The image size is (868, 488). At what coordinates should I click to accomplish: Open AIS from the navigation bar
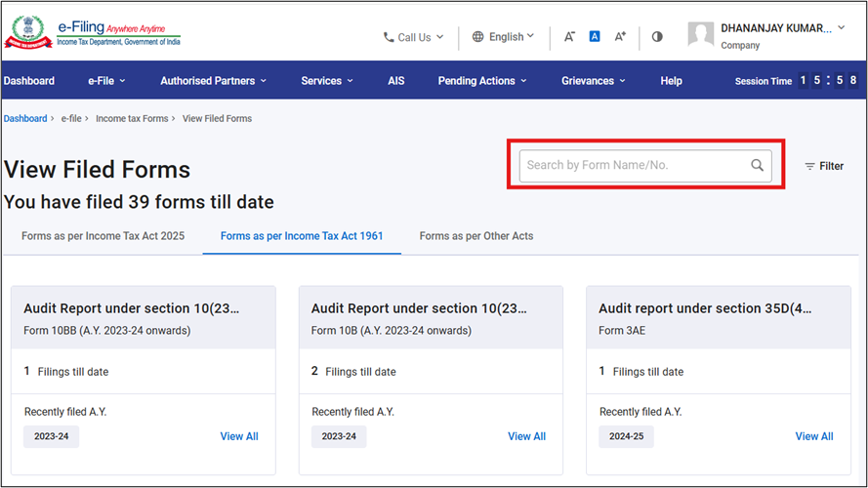point(395,81)
